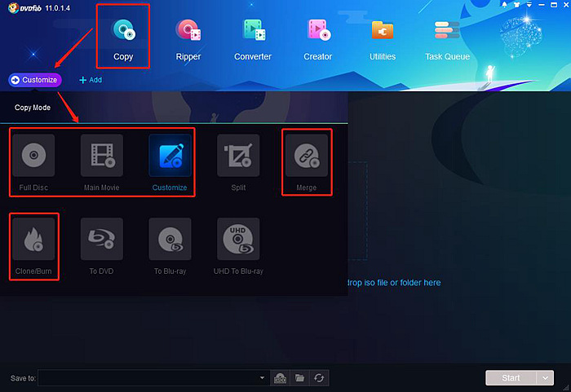
Task: Select To Blu-ray copy mode
Action: point(170,246)
